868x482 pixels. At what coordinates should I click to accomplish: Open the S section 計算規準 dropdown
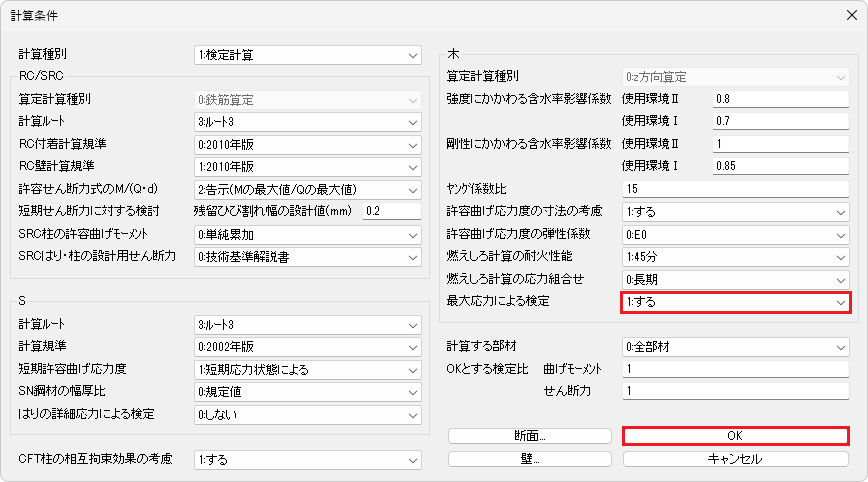click(308, 347)
